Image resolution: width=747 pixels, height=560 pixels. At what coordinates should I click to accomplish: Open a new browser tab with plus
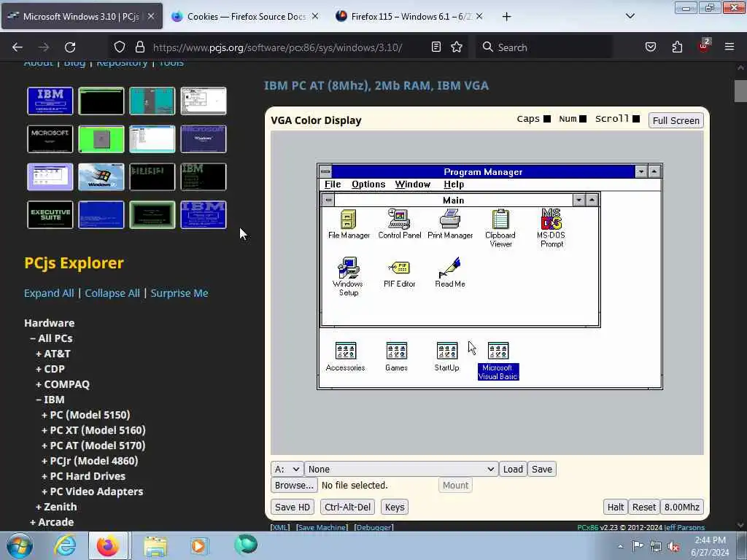click(x=506, y=17)
